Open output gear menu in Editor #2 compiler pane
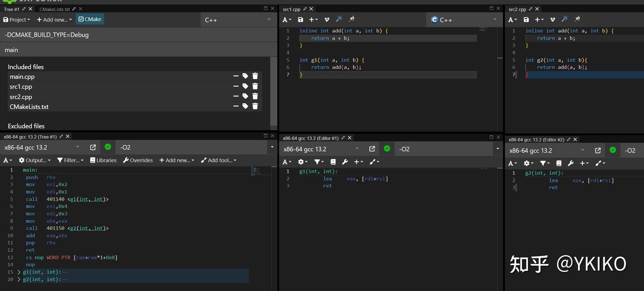This screenshot has height=291, width=644. (x=528, y=163)
